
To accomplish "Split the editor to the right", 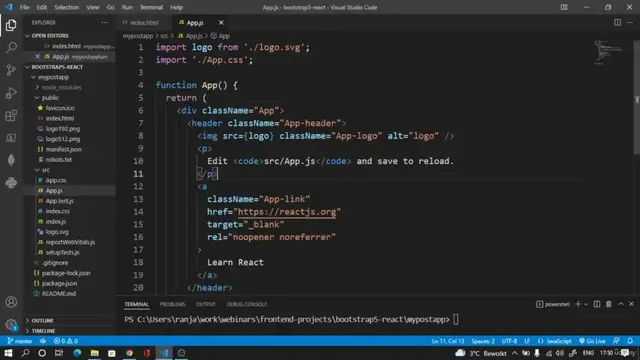I will tap(618, 22).
